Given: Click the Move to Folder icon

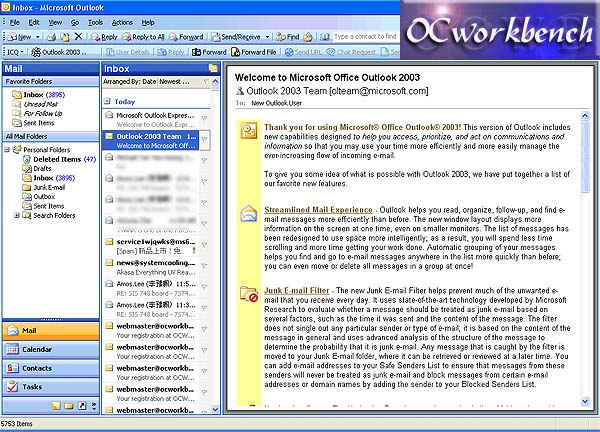Looking at the screenshot, I should (x=65, y=37).
